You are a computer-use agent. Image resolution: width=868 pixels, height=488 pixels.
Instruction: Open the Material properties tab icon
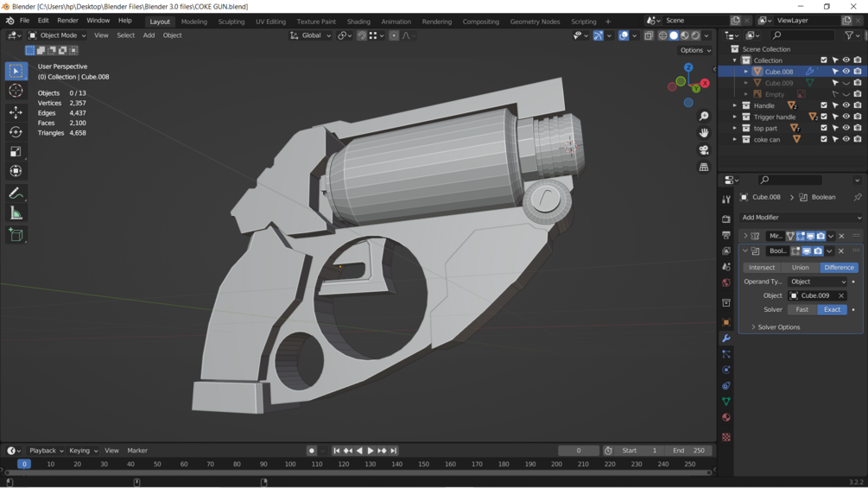(x=726, y=418)
